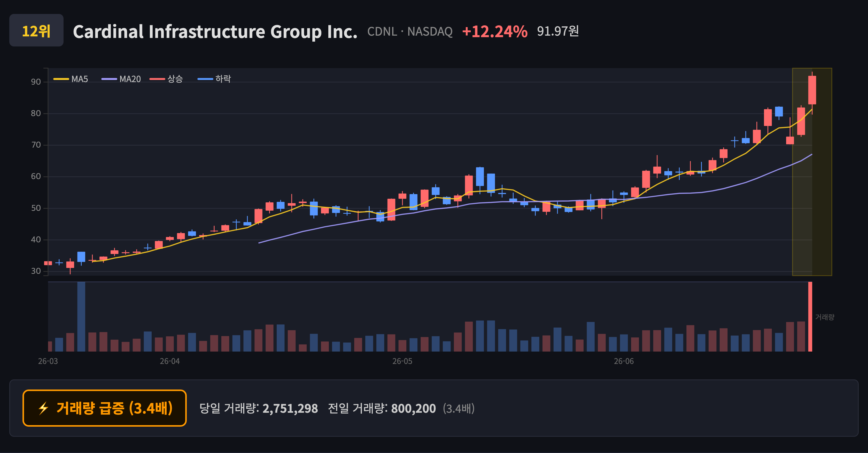The image size is (868, 453).
Task: Click the 70 price axis label
Action: 36,145
